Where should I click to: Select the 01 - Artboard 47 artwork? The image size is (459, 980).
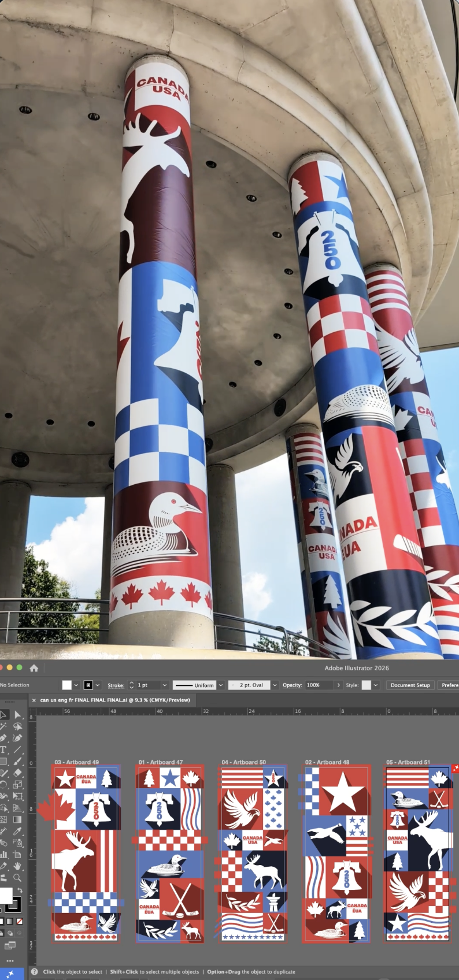[x=169, y=854]
